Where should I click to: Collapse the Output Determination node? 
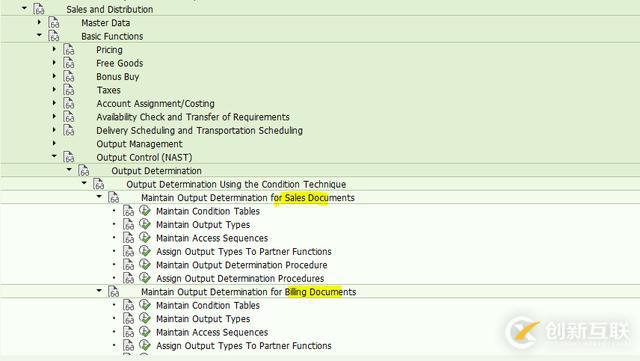pos(69,169)
